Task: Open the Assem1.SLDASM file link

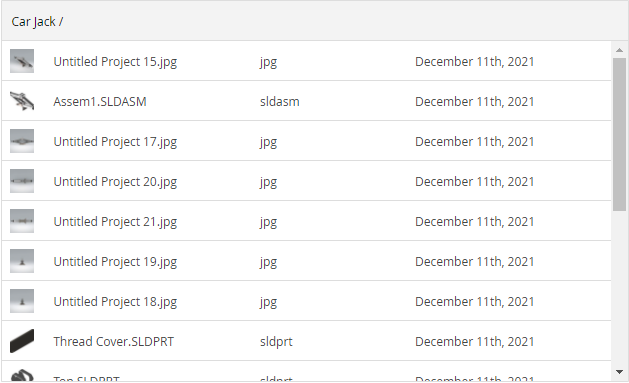Action: pos(100,101)
